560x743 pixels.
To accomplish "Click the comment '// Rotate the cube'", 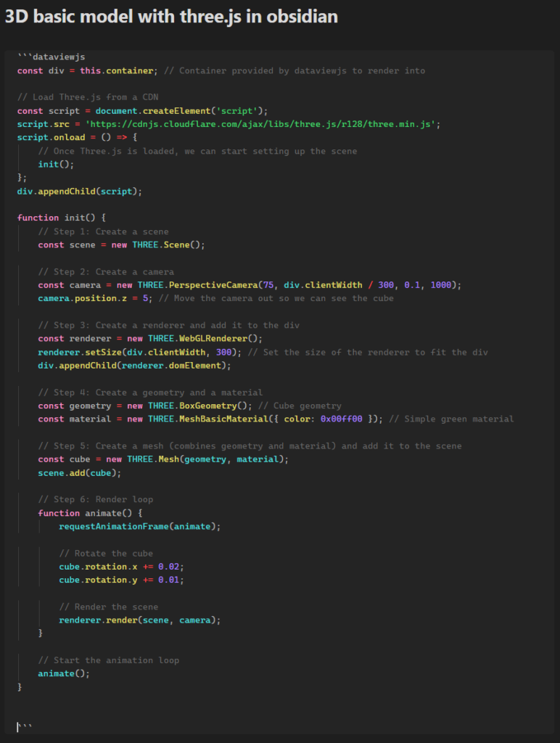I will [106, 554].
